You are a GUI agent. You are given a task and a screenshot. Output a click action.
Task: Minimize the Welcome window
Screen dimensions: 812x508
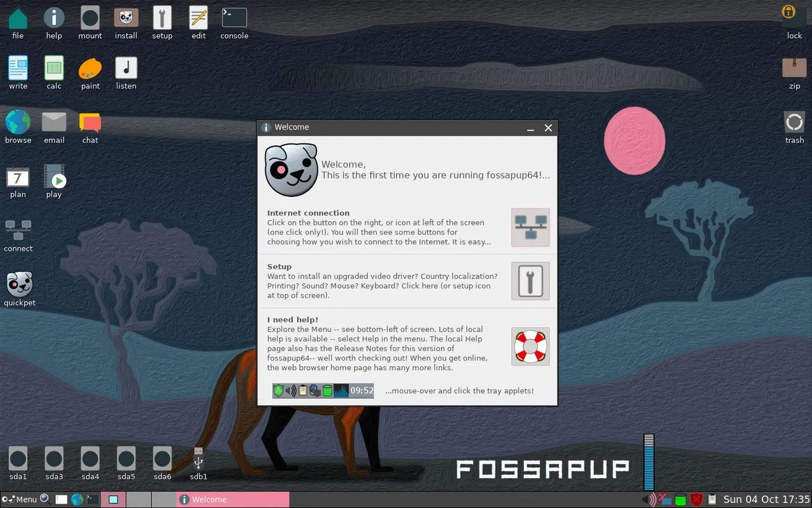click(530, 128)
